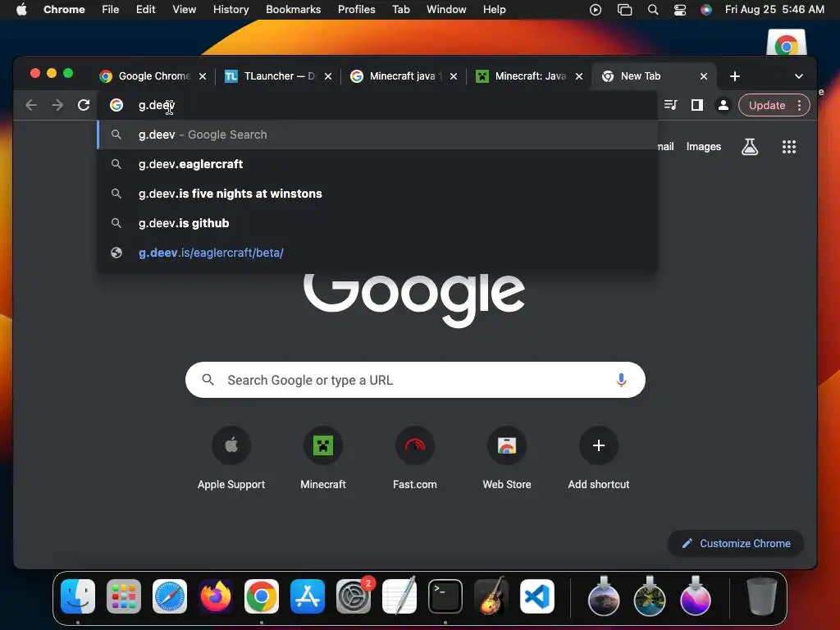840x630 pixels.
Task: Open the File menu
Action: [111, 10]
